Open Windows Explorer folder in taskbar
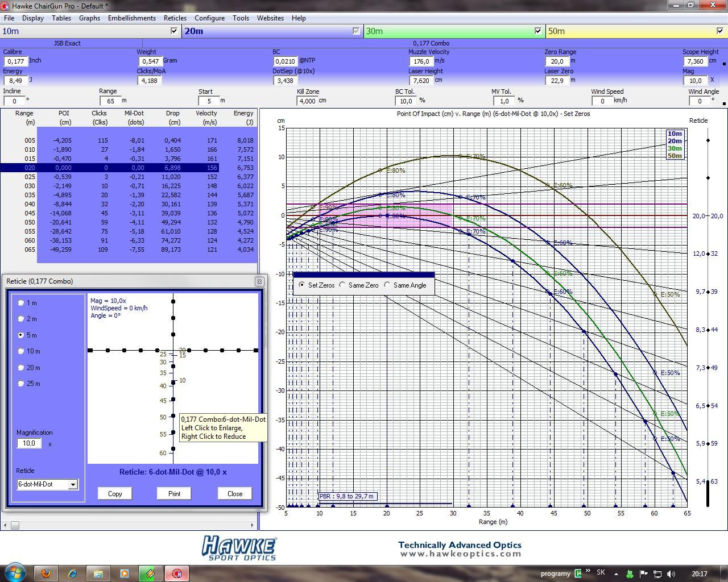Viewport: 728px width, 582px height. tap(98, 573)
